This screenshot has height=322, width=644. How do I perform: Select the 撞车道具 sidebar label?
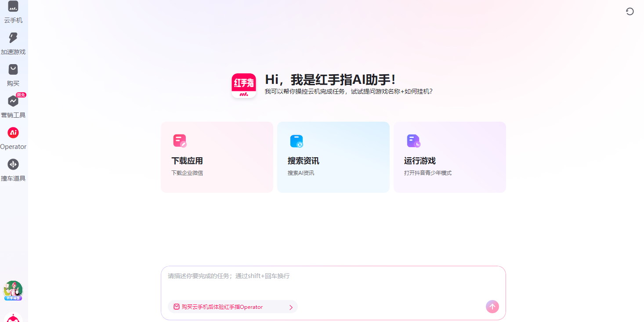pyautogui.click(x=13, y=178)
